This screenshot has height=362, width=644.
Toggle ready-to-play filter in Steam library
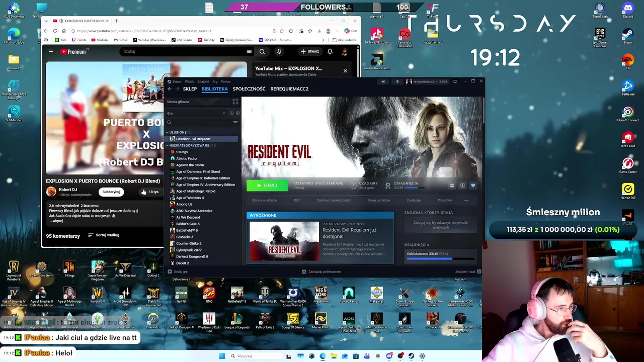[237, 113]
